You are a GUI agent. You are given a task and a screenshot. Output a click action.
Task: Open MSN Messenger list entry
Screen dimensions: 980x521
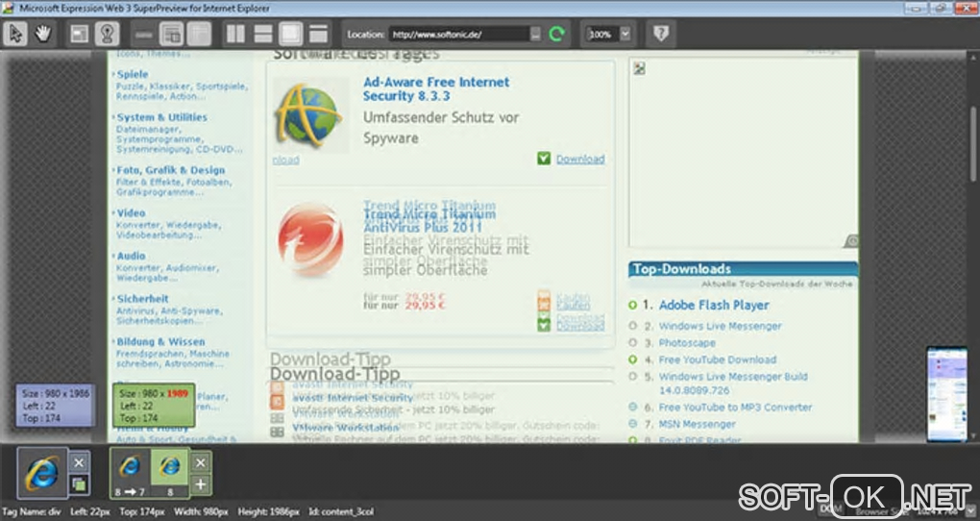coord(697,424)
